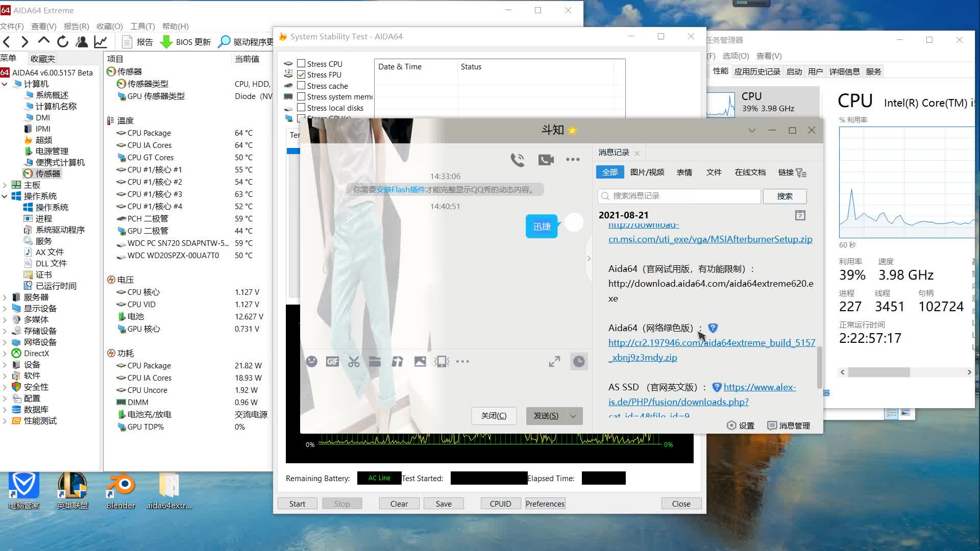Click the Start button in stability test
The image size is (980, 551).
pos(297,504)
